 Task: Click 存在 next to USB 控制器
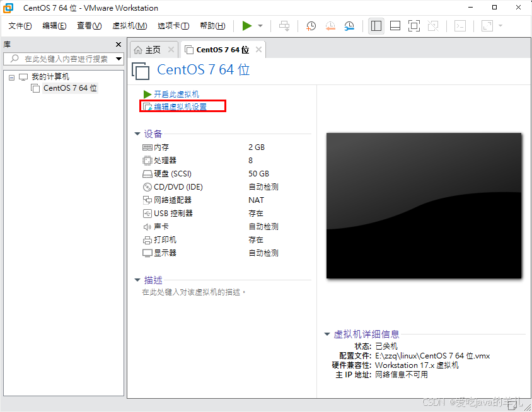click(x=256, y=214)
